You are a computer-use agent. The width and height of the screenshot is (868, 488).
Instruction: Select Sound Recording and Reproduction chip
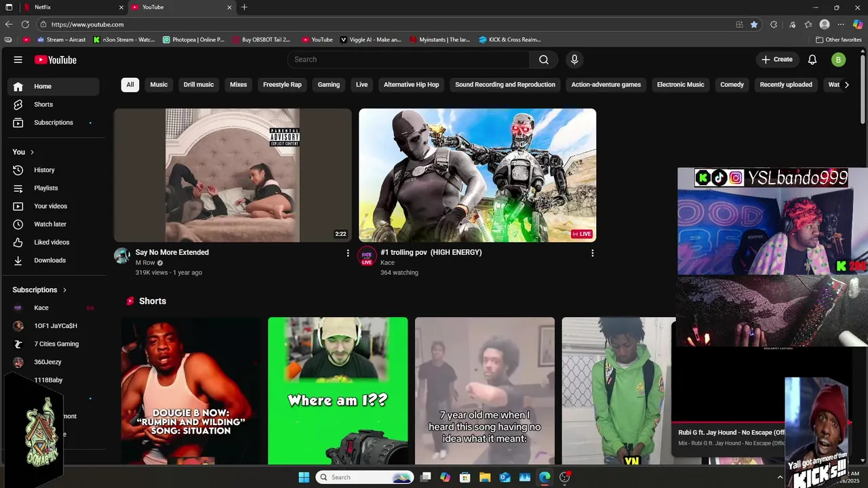pos(505,85)
